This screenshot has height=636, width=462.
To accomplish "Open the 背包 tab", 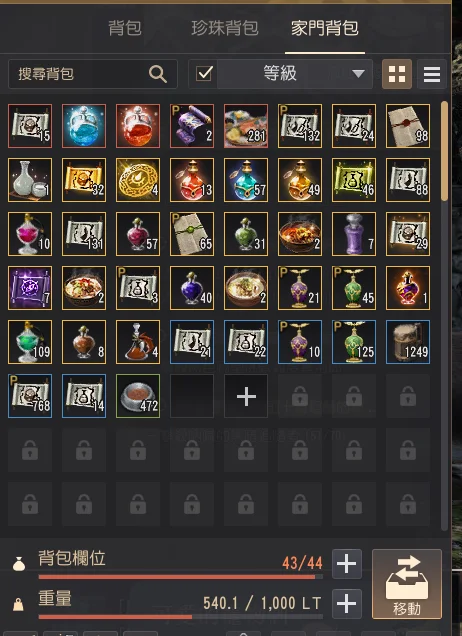I will point(125,28).
